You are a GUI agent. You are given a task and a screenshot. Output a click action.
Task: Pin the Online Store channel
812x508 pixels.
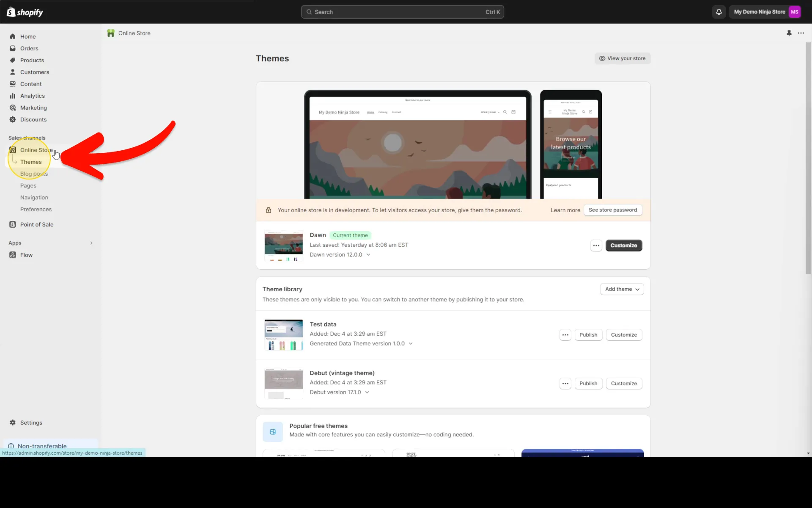[x=789, y=33]
